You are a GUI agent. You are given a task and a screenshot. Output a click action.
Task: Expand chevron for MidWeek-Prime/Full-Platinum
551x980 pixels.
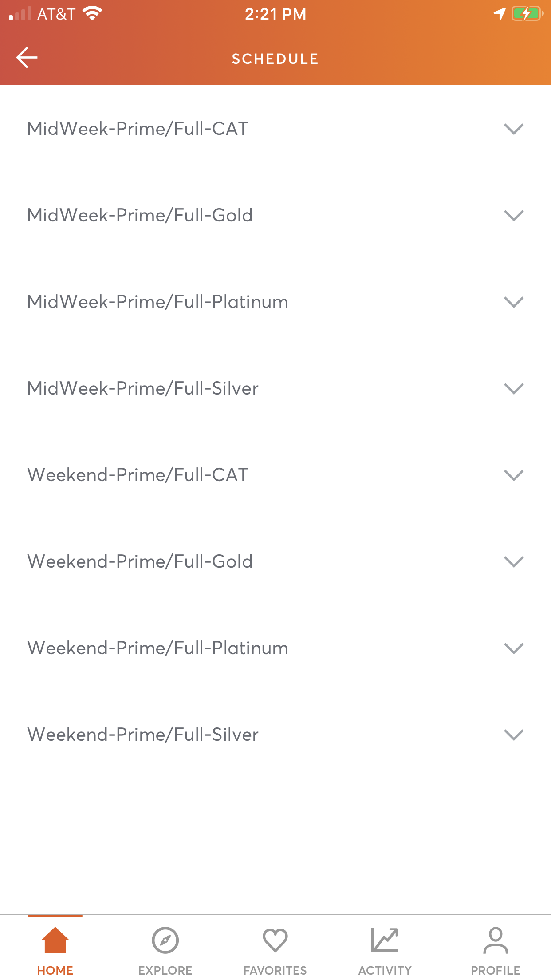[514, 302]
